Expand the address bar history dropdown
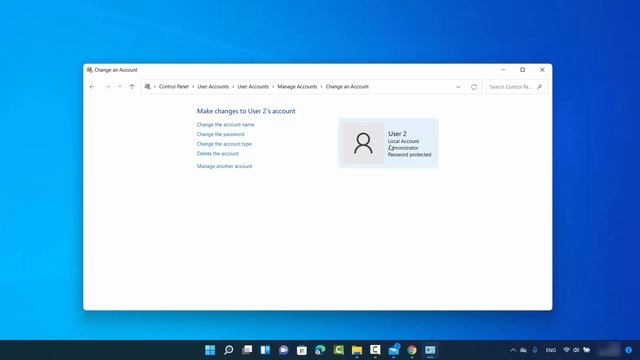Screen dimensions: 640x360 (458, 87)
